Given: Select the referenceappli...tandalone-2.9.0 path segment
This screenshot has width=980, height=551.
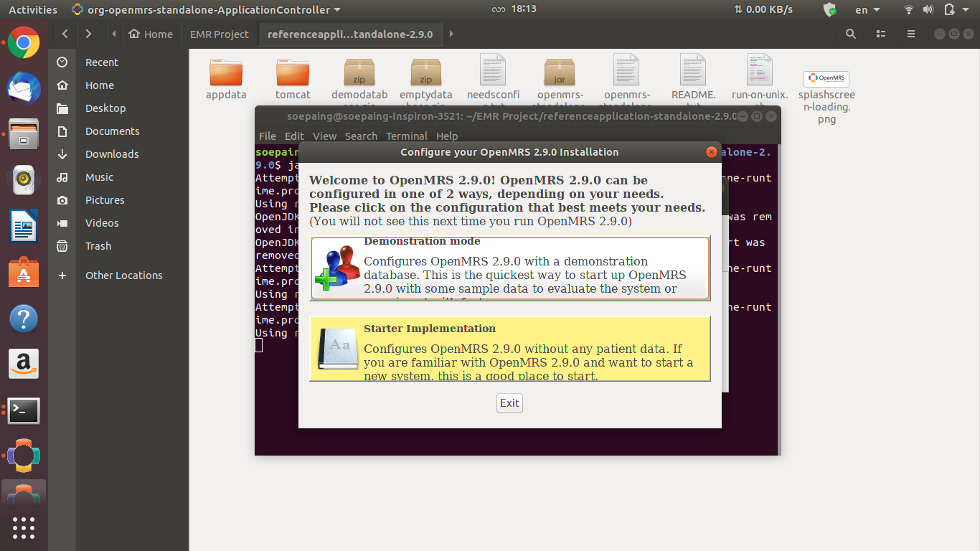Looking at the screenshot, I should (x=350, y=34).
